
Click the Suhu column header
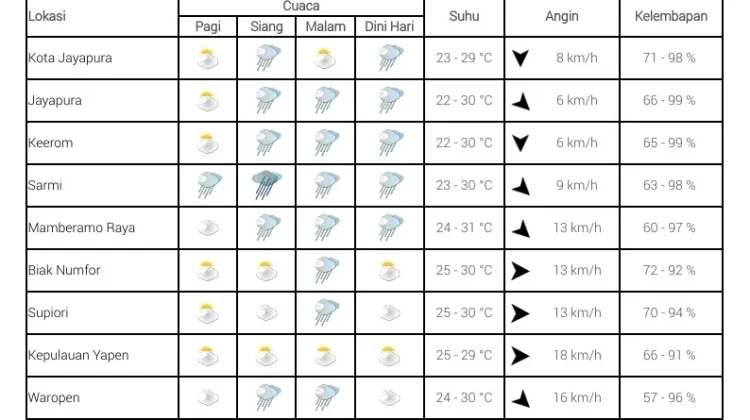[x=464, y=16]
